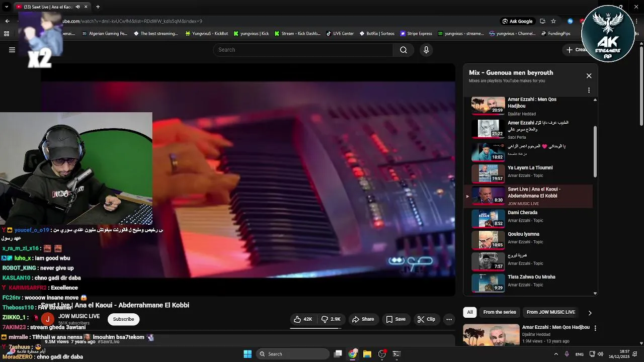Go back with browser back arrow
Viewport: 644px width, 362px height.
pyautogui.click(x=7, y=21)
